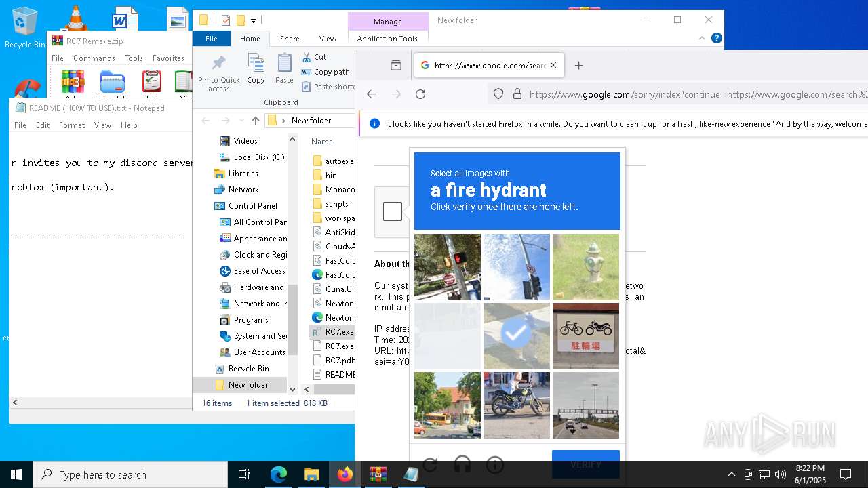Click the volume icon in system tray
This screenshot has width=868, height=488.
(x=781, y=474)
